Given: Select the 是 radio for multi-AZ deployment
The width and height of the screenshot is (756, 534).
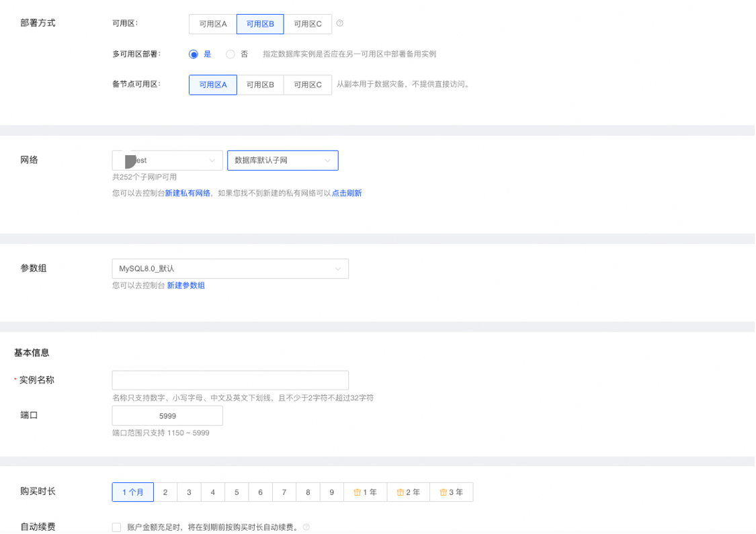Looking at the screenshot, I should 193,54.
